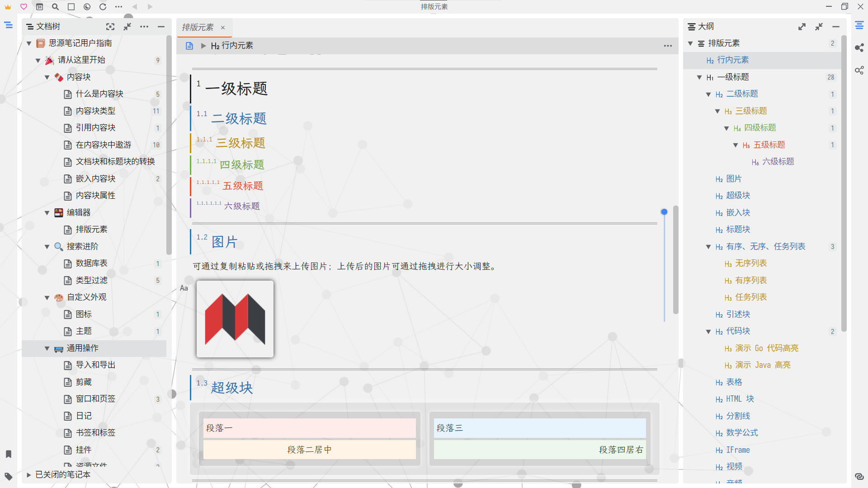Expand the 已关闭的笔记本 section
Viewport: 868px width, 488px height.
point(28,475)
